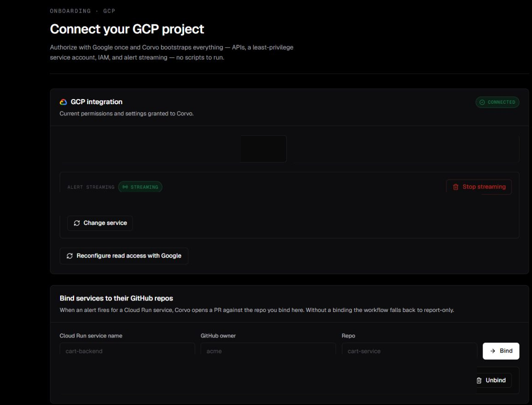
Task: Stop alert streaming
Action: click(479, 187)
